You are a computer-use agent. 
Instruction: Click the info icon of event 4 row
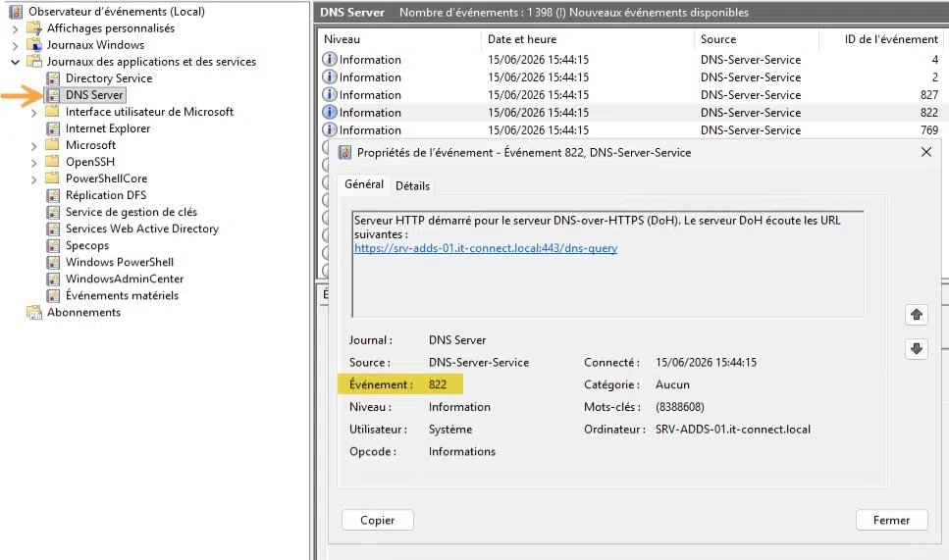329,59
